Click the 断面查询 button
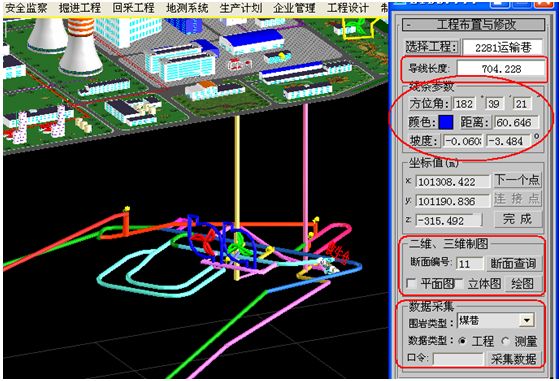The image size is (559, 381). (x=513, y=264)
